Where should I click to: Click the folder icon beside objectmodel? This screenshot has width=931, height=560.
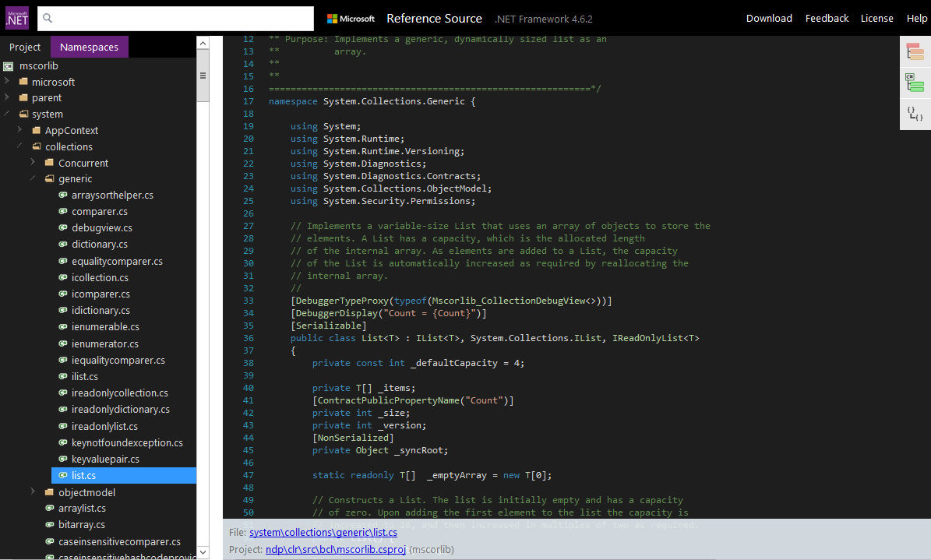tap(50, 491)
